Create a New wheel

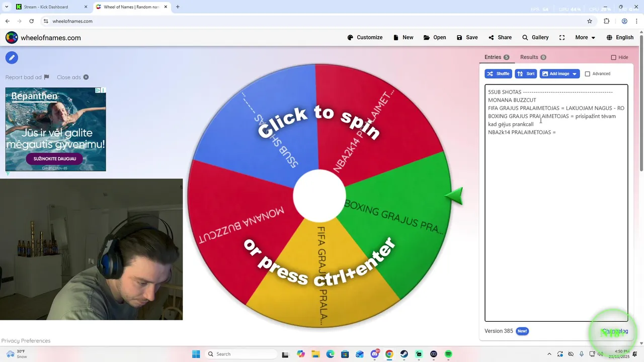[403, 38]
